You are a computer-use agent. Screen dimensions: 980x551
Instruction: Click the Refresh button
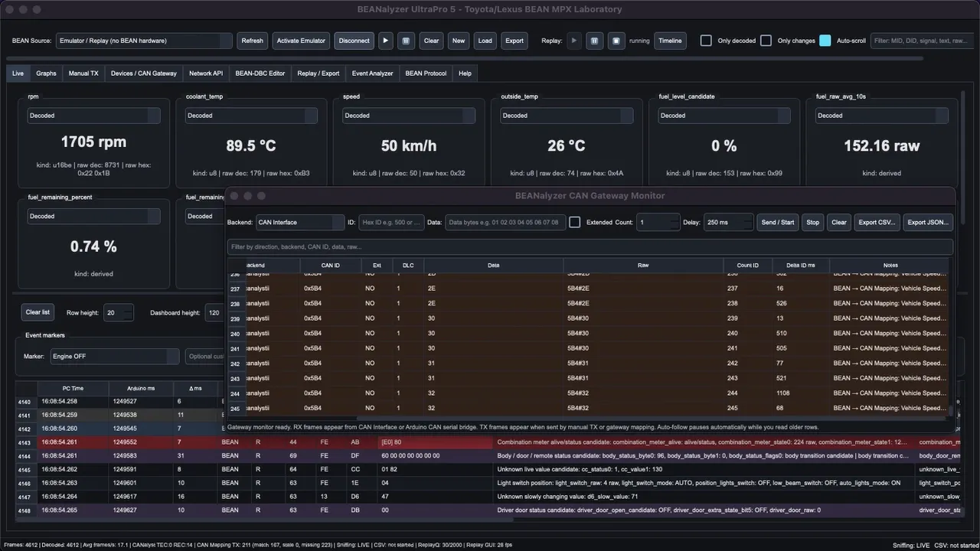[252, 41]
